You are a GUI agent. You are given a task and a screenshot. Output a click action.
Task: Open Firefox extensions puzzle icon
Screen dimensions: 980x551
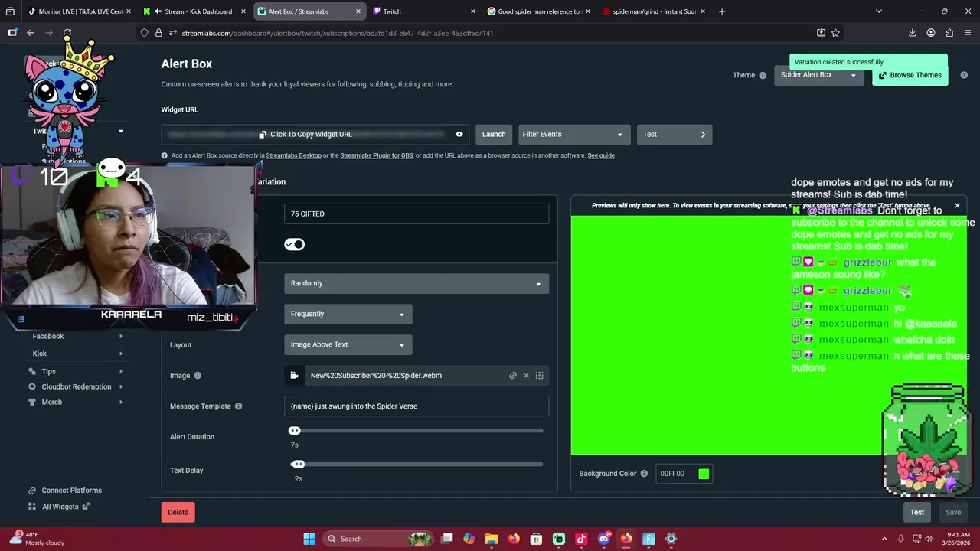click(x=949, y=33)
